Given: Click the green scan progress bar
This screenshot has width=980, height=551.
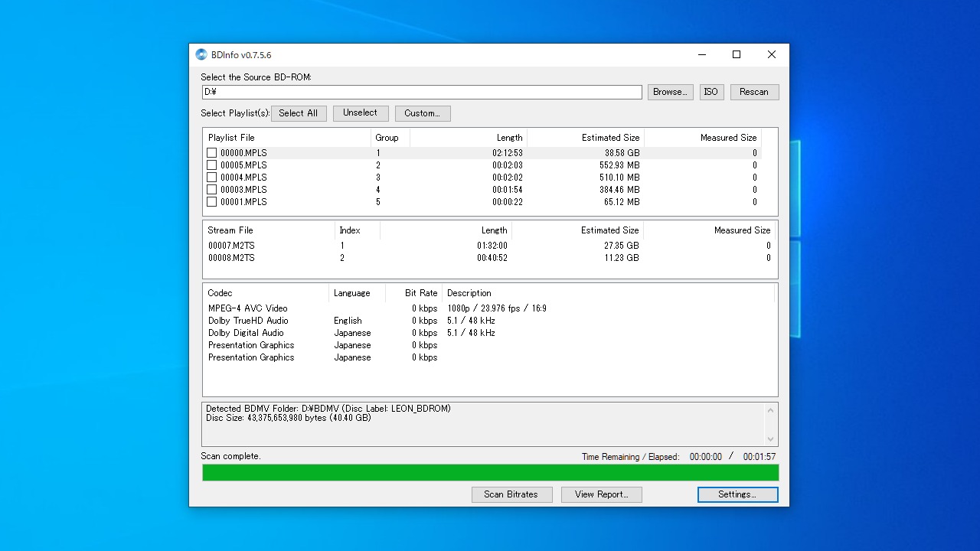Looking at the screenshot, I should click(x=490, y=473).
